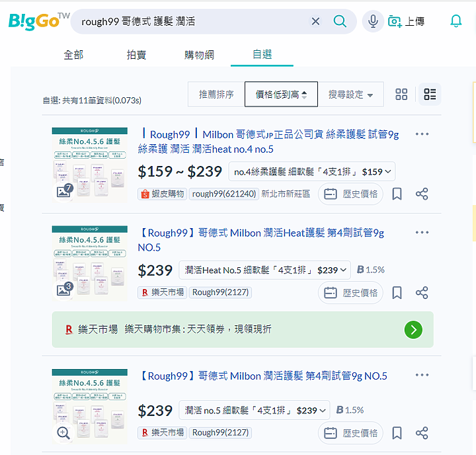Open notifications bell icon
The height and width of the screenshot is (455, 476).
tap(456, 21)
